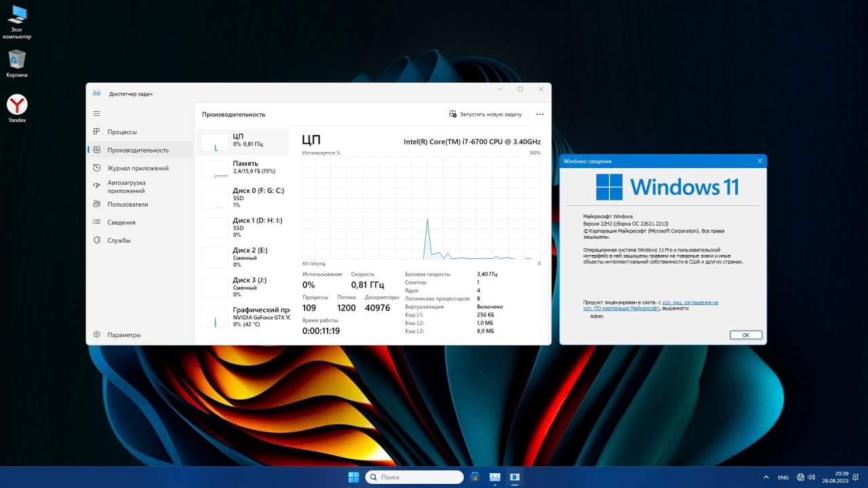Select Диск 1 (D: H: I:) entry
868x488 pixels.
(x=243, y=227)
